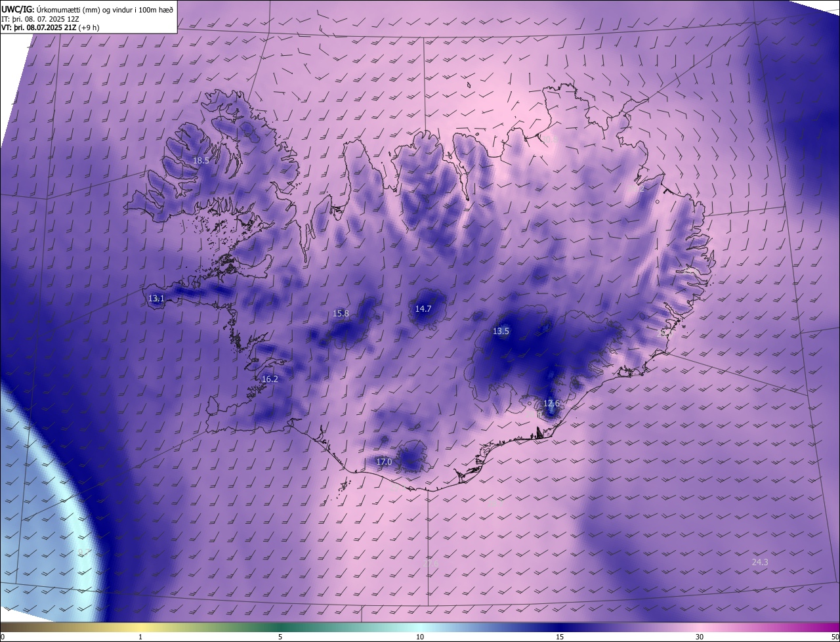Click the 12.6 value near the southeast coast
Screen dimensions: 840x642
pyautogui.click(x=552, y=404)
